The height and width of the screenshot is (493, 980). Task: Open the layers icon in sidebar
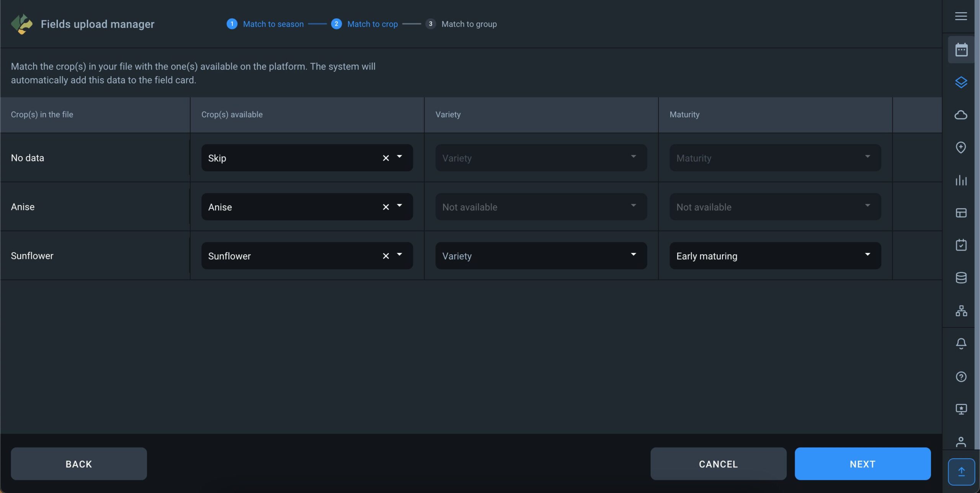[961, 82]
